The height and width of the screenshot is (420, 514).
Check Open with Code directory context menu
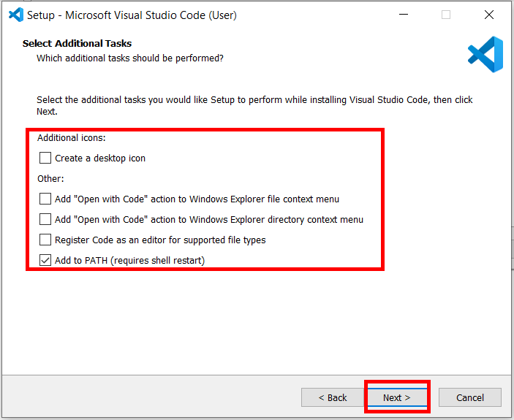tap(45, 219)
